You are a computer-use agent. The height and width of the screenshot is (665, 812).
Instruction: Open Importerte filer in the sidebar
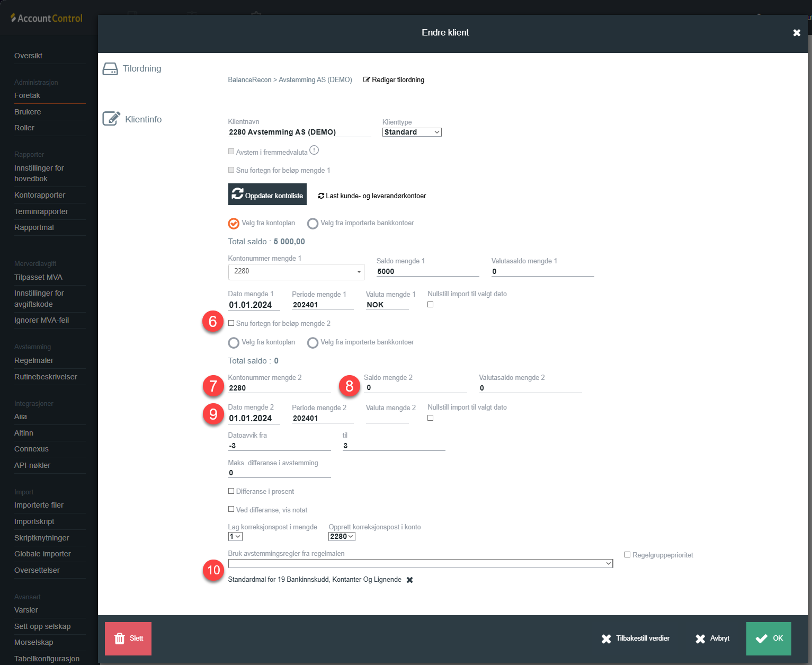click(x=39, y=505)
